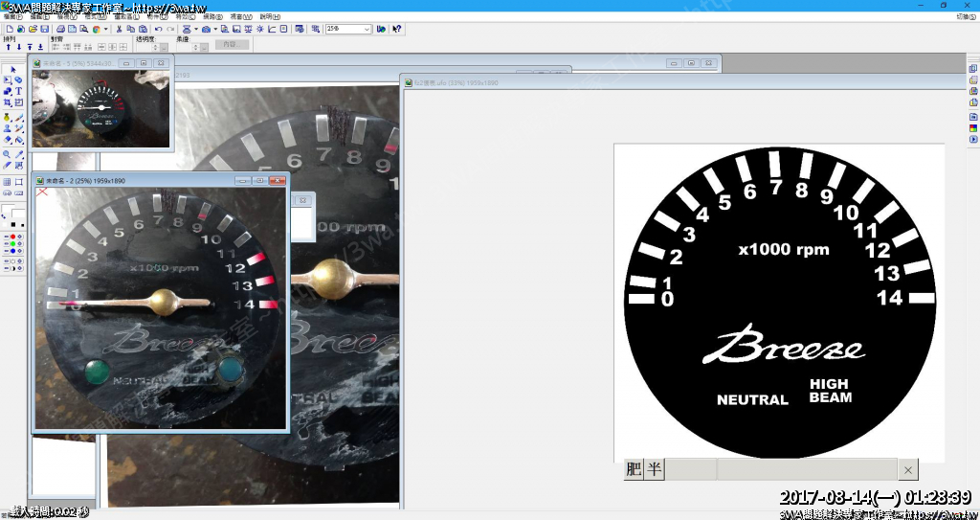Viewport: 980px width, 520px height.
Task: Click the context Help arrow icon
Action: pos(397,29)
